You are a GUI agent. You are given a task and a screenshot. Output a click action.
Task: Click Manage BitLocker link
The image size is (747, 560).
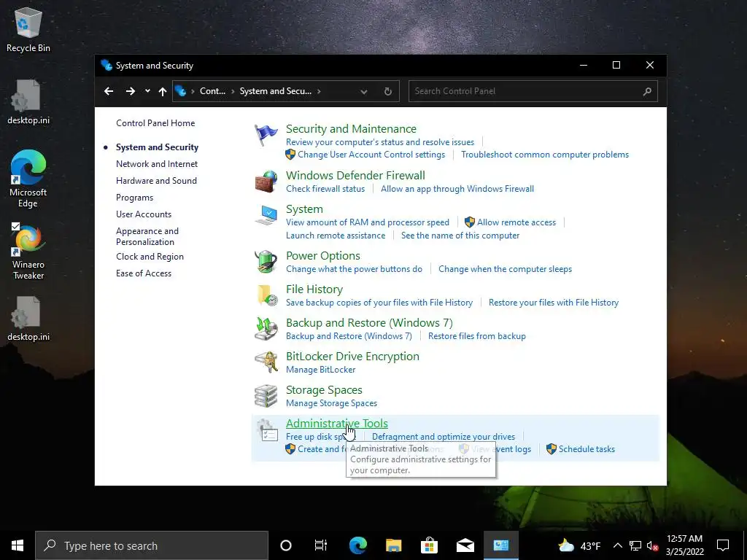tap(321, 370)
